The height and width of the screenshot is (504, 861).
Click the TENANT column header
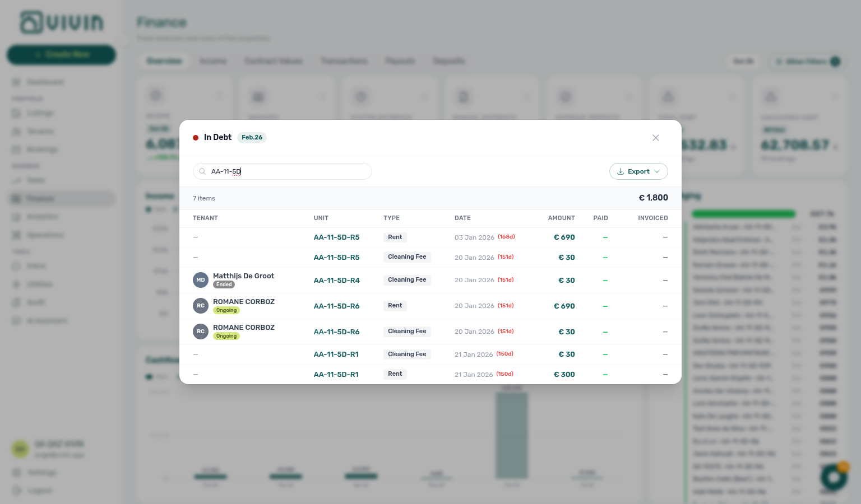[205, 218]
